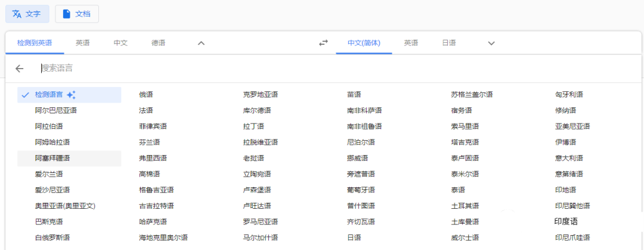Select 罗马尼亚语 in the language grid
This screenshot has height=250, width=644.
[261, 222]
